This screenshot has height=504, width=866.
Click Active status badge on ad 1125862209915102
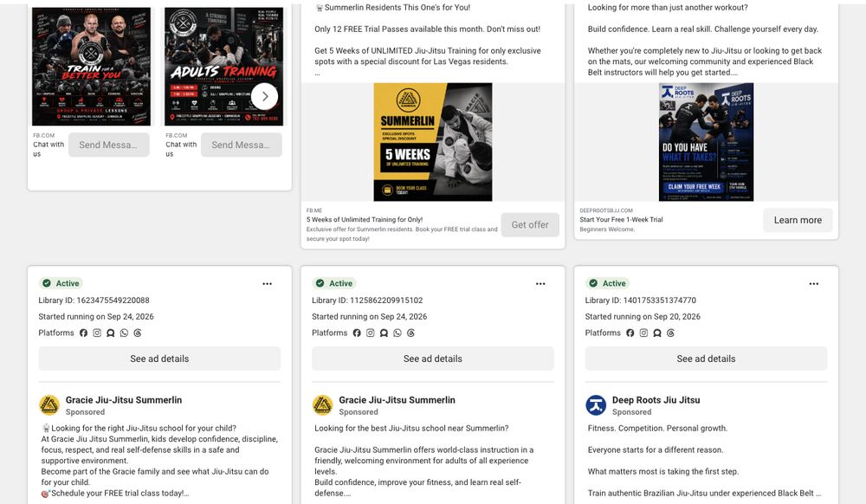334,283
